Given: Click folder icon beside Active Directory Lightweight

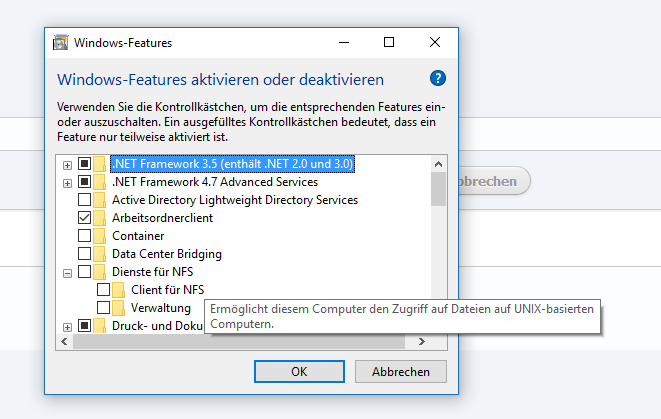Looking at the screenshot, I should 99,200.
